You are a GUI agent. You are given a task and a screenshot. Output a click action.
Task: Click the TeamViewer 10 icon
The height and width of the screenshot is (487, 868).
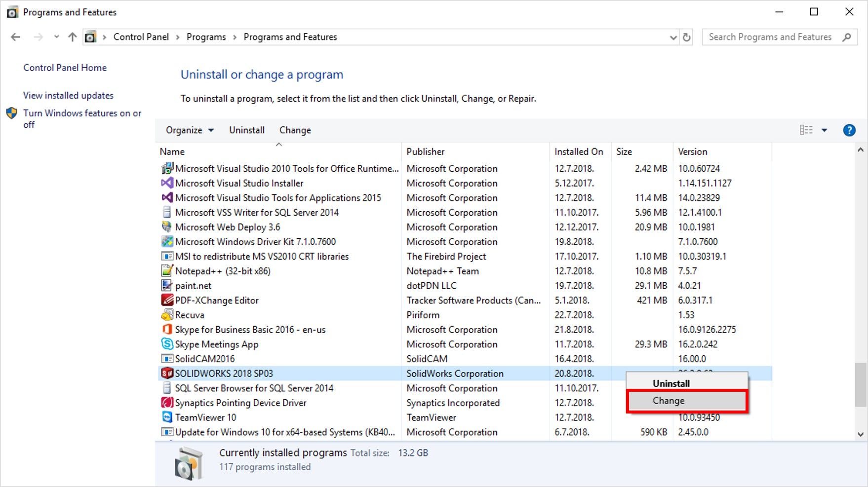click(167, 417)
